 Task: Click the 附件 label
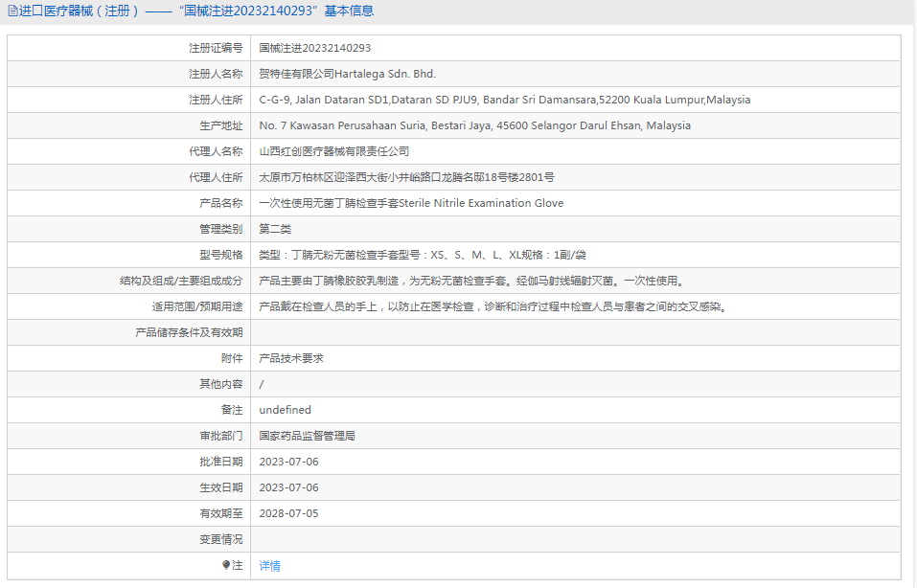coord(232,358)
